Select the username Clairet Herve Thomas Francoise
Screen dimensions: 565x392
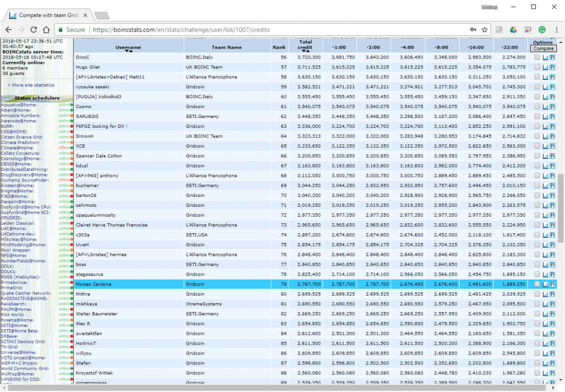[x=111, y=225]
